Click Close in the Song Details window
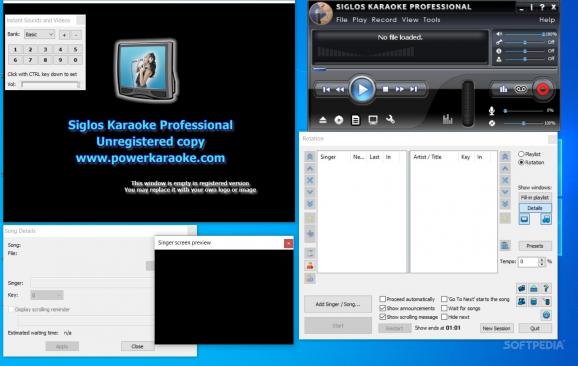The width and height of the screenshot is (578, 366). 137,346
